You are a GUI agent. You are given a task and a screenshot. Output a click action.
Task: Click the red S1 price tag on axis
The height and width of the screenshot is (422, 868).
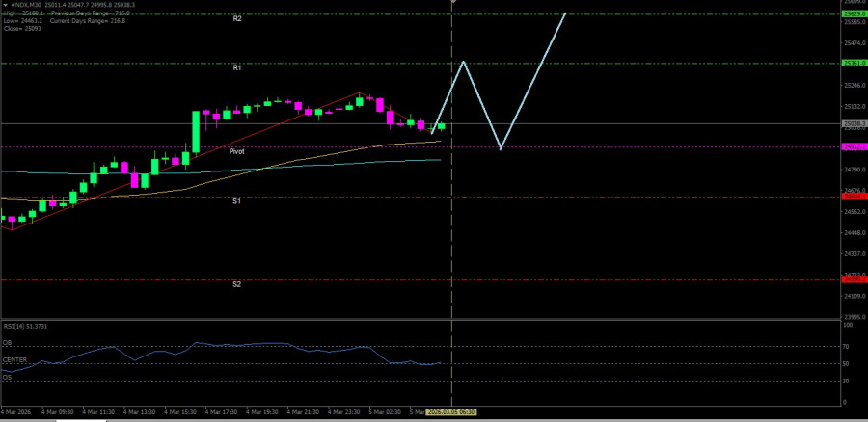pyautogui.click(x=854, y=197)
